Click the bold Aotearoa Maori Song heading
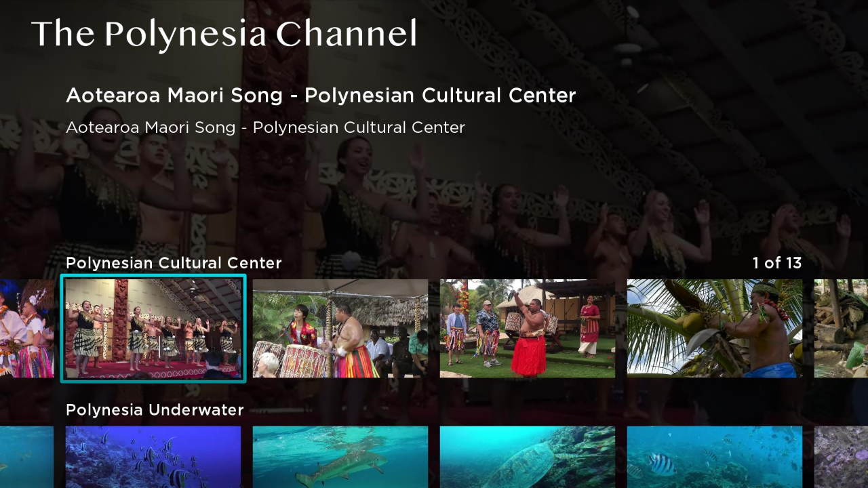Image resolution: width=868 pixels, height=488 pixels. point(321,96)
